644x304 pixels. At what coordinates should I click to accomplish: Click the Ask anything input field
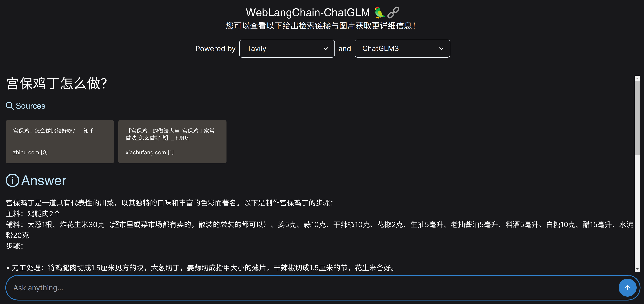pos(312,288)
